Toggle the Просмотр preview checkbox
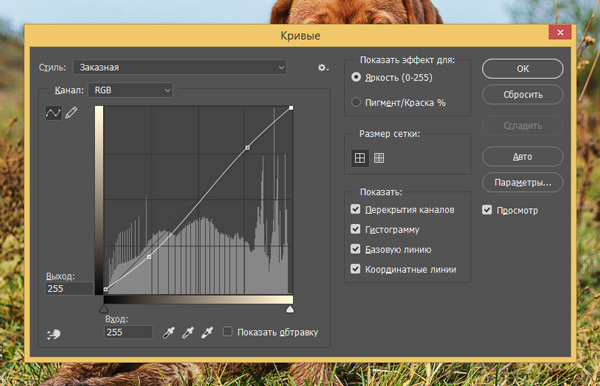The width and height of the screenshot is (600, 386). (x=487, y=210)
